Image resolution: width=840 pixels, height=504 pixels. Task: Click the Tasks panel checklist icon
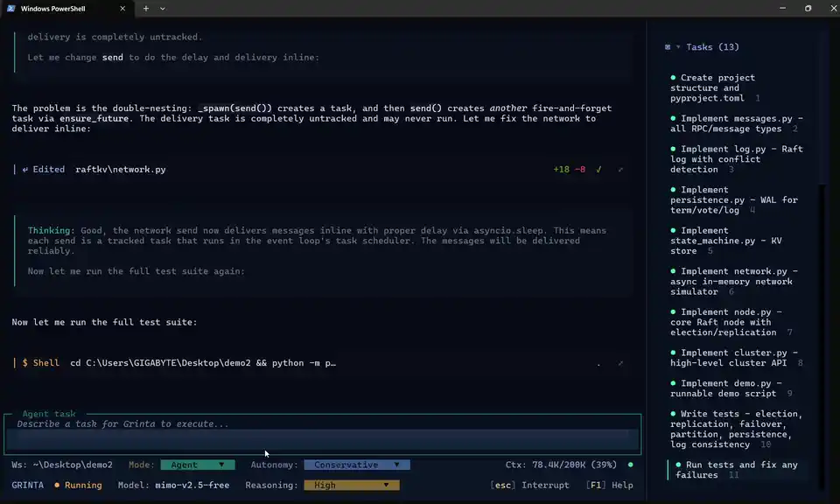coord(668,47)
